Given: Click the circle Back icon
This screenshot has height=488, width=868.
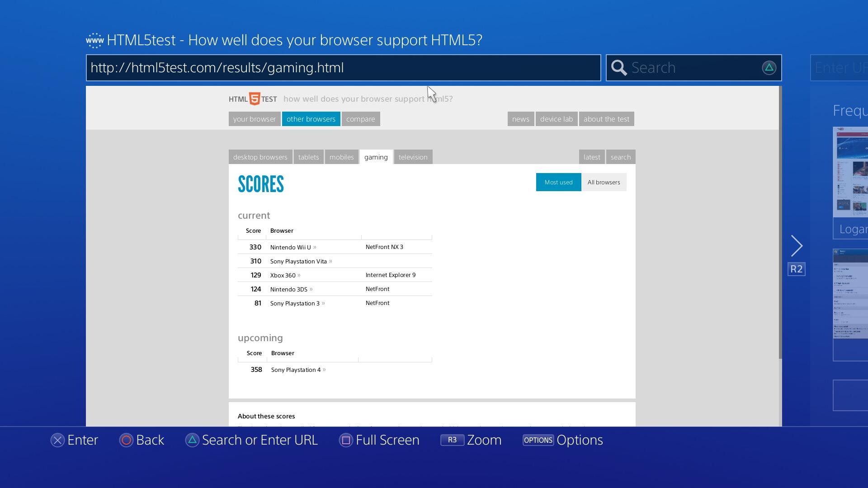Looking at the screenshot, I should coord(126,440).
